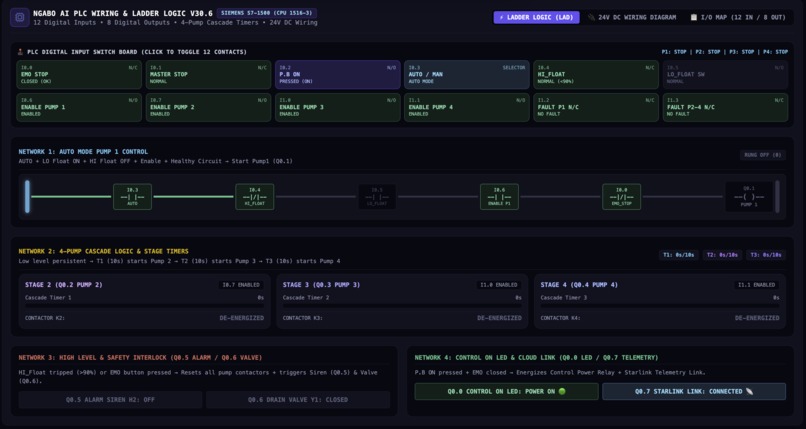The height and width of the screenshot is (429, 806).
Task: Toggle the I1.1 ENABLE PUMP 4 input
Action: point(467,107)
